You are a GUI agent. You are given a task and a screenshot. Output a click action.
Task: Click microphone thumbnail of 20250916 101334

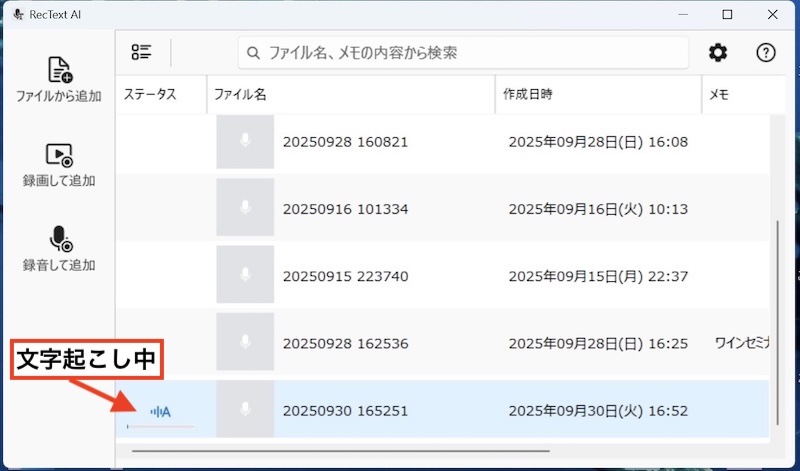[245, 209]
